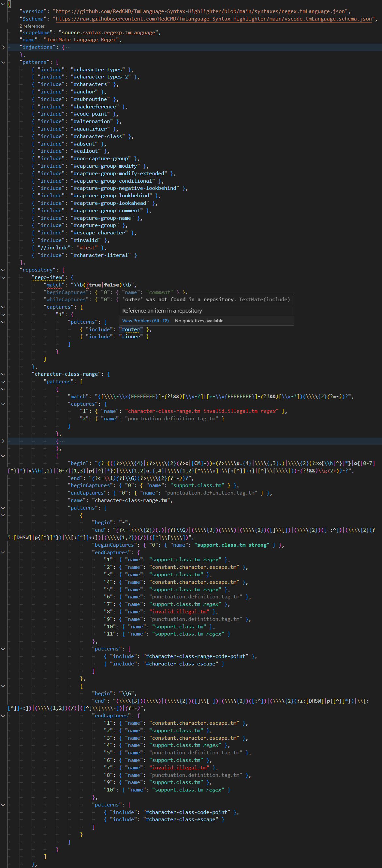The height and width of the screenshot is (868, 382).
Task: Expand the folded "injections" object chevron
Action: [x=3, y=47]
